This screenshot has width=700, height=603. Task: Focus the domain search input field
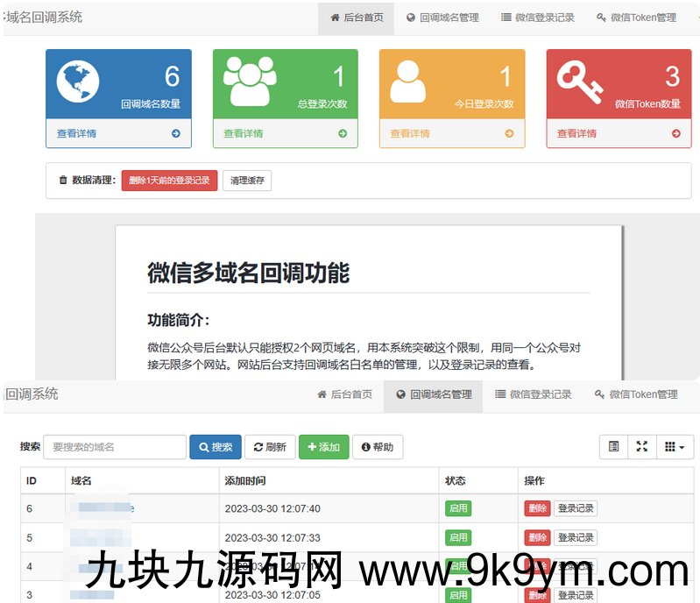115,447
